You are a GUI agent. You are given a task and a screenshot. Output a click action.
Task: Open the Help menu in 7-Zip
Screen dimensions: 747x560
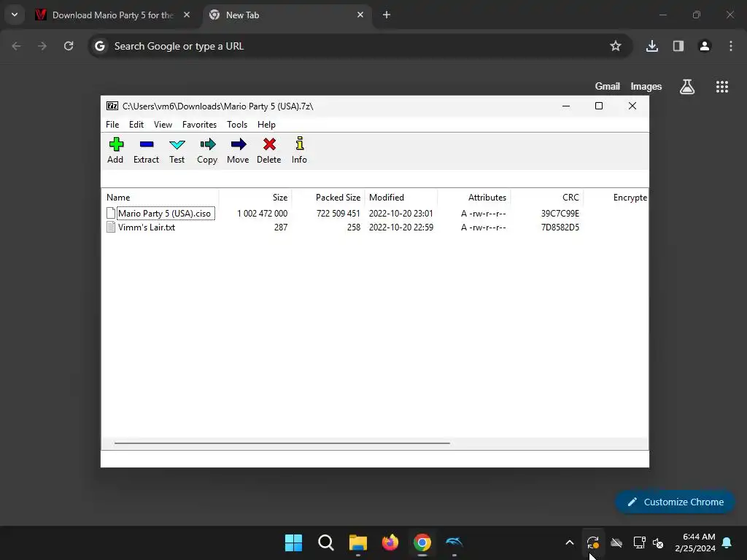point(266,124)
